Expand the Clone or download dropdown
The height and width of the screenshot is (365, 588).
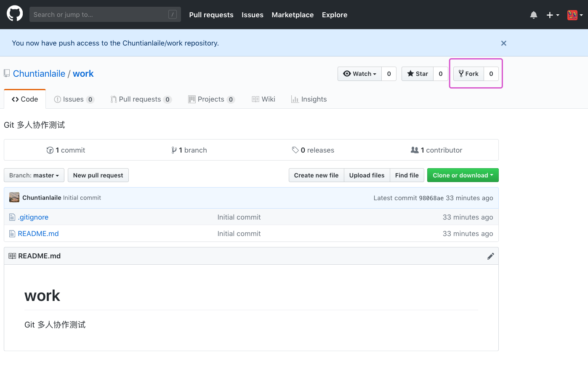(x=463, y=175)
